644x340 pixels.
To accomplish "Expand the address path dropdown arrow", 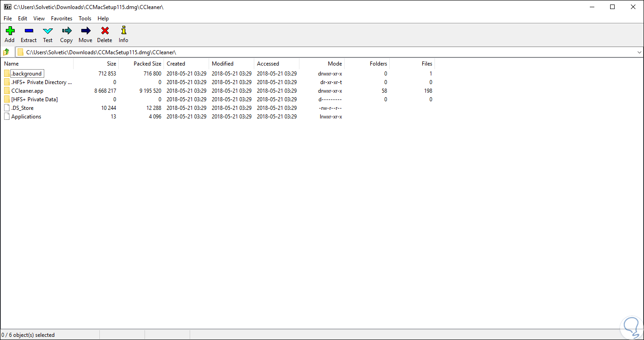I will point(639,52).
